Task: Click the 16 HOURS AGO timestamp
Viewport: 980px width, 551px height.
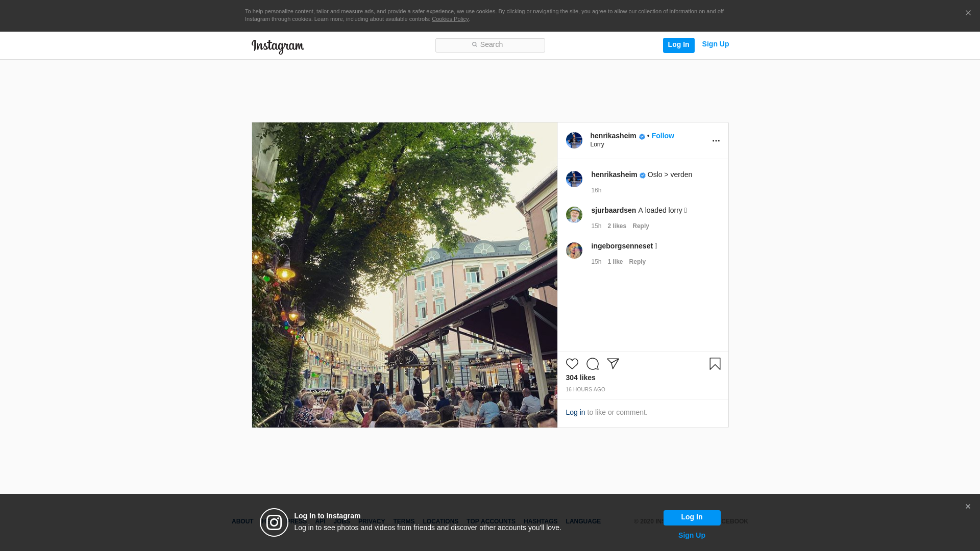Action: coord(585,390)
